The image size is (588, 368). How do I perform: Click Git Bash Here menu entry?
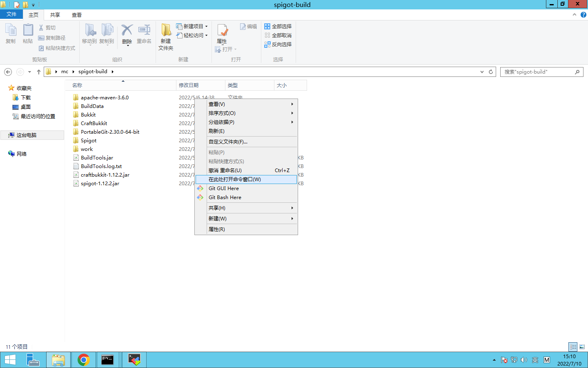pyautogui.click(x=246, y=197)
